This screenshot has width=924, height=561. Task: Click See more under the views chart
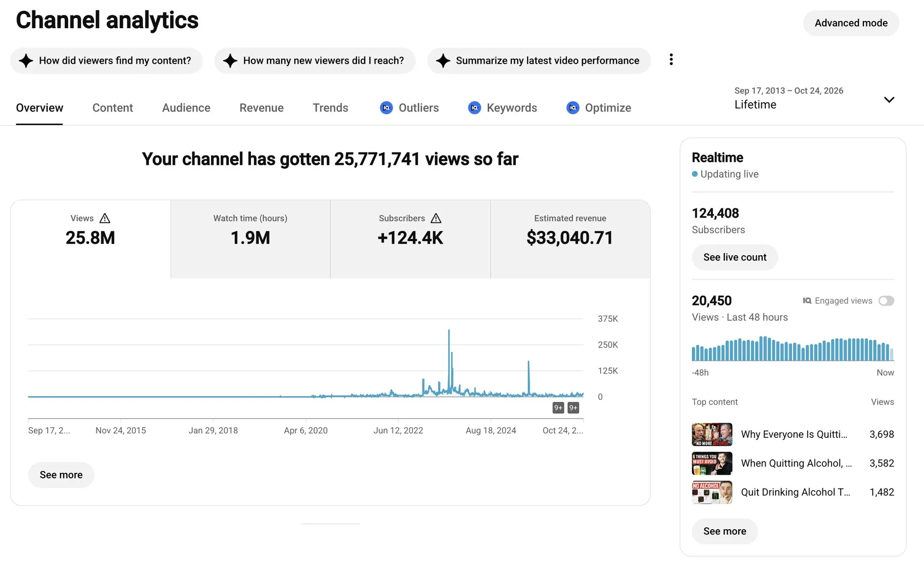click(x=61, y=475)
